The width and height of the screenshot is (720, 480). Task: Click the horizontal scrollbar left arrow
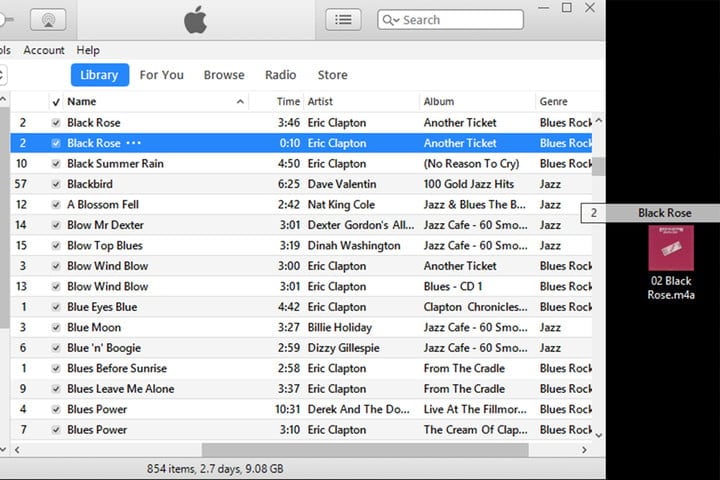17,450
